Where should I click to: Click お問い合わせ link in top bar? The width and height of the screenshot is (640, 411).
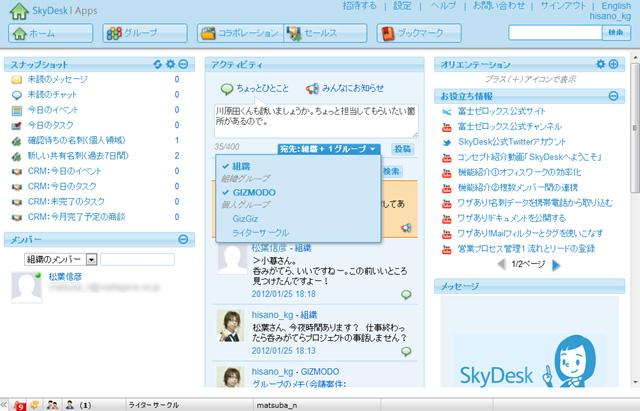tap(498, 6)
